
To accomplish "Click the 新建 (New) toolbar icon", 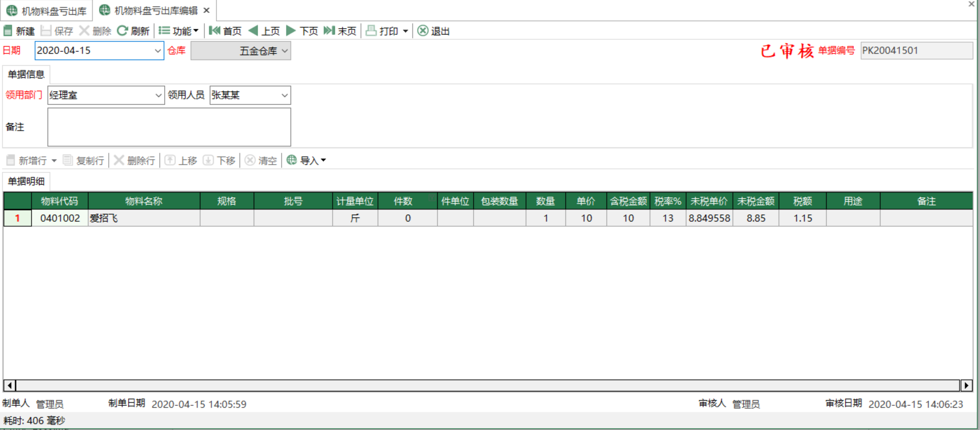I will point(8,31).
